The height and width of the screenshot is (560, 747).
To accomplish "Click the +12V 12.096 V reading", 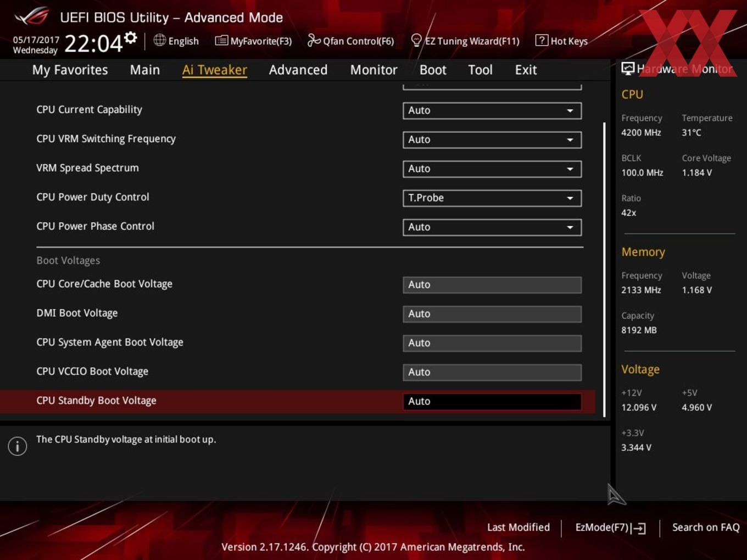I will [639, 407].
